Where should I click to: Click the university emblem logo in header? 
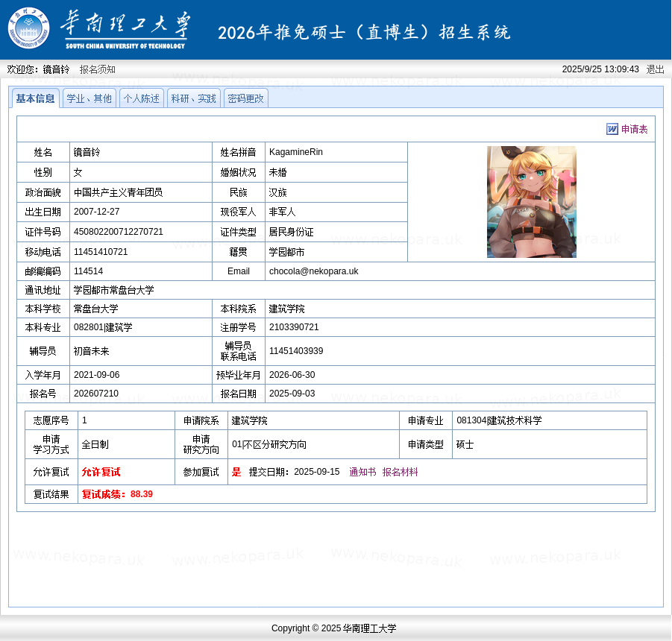pyautogui.click(x=28, y=28)
